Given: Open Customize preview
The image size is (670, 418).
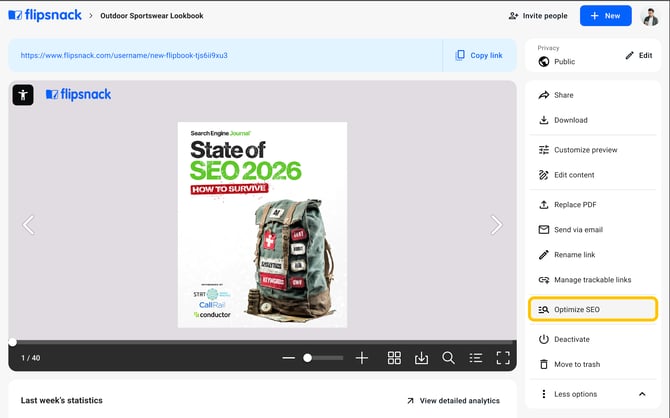Looking at the screenshot, I should [592, 150].
